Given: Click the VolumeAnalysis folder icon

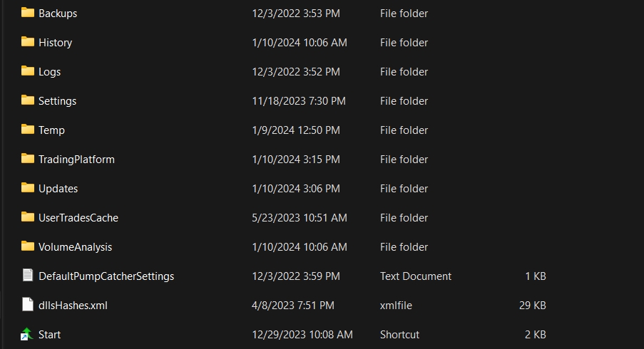Looking at the screenshot, I should (28, 246).
